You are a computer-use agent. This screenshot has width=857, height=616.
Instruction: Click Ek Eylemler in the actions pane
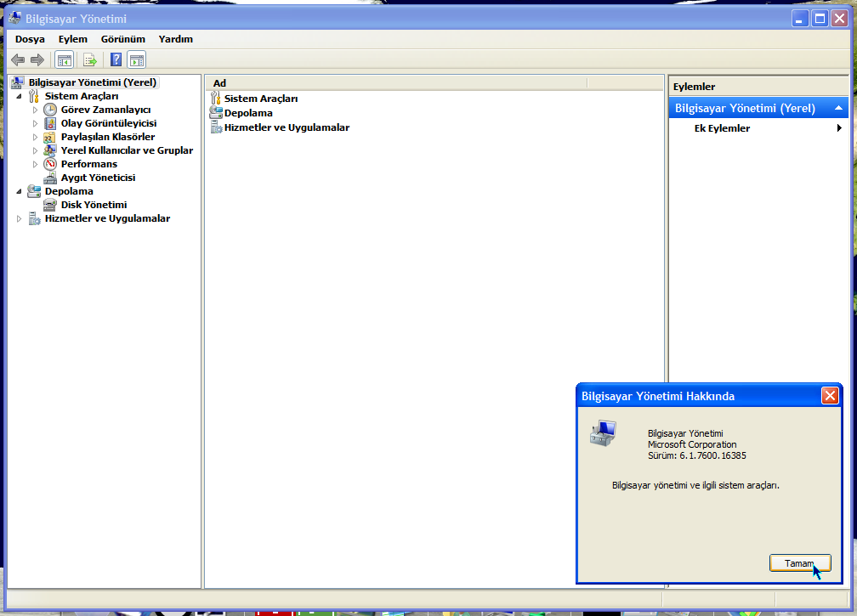[x=722, y=128]
